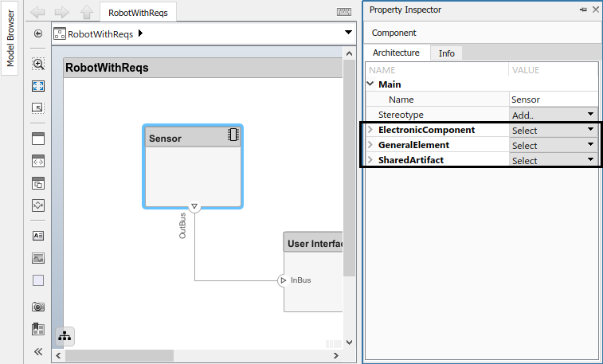Screen dimensions: 603x364
Task: Switch to the Info tab
Action: point(447,53)
